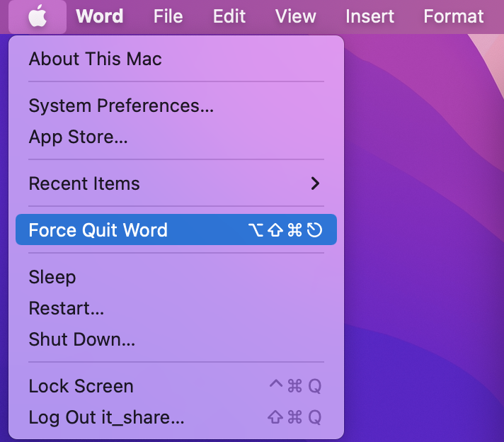
Task: Log Out it_share from the menu
Action: pyautogui.click(x=106, y=417)
